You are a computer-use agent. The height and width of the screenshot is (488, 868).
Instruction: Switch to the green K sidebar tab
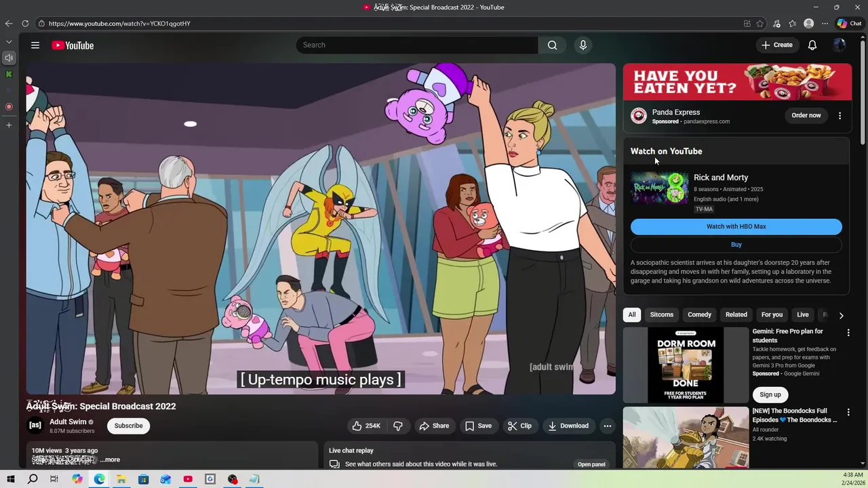point(9,75)
